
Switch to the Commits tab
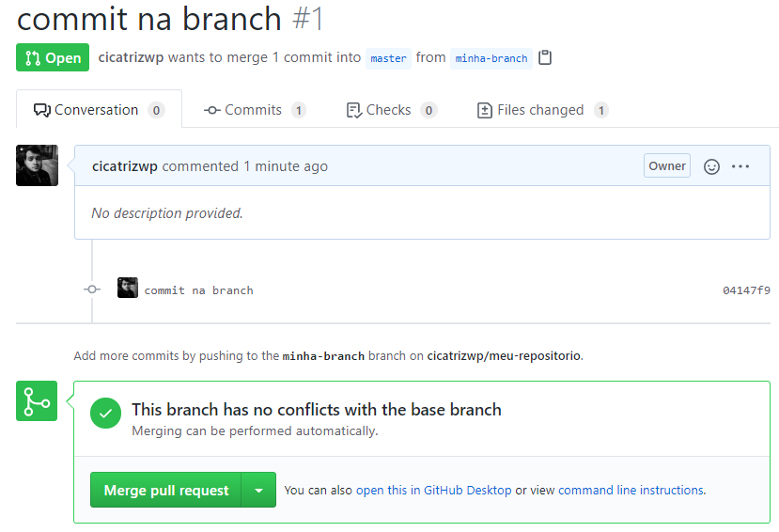tap(255, 110)
